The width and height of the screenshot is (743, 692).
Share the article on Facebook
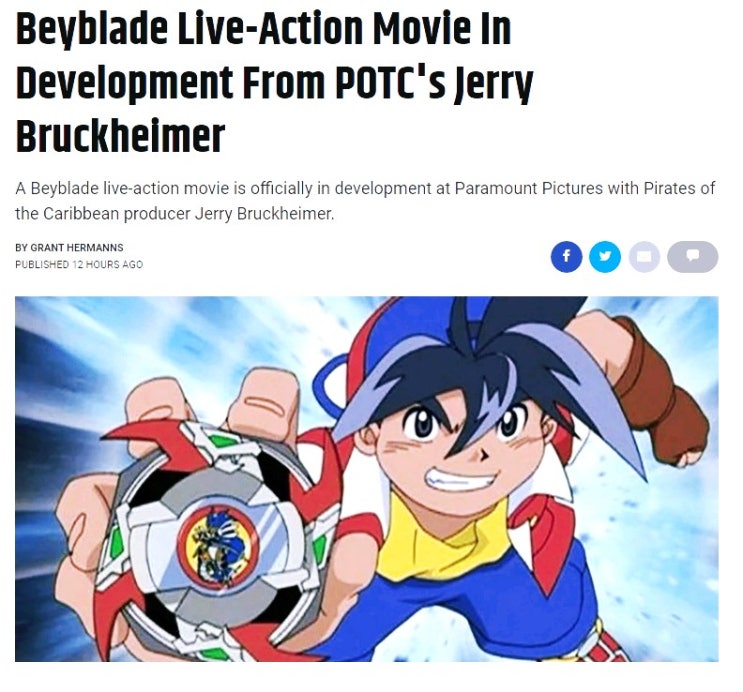(566, 257)
